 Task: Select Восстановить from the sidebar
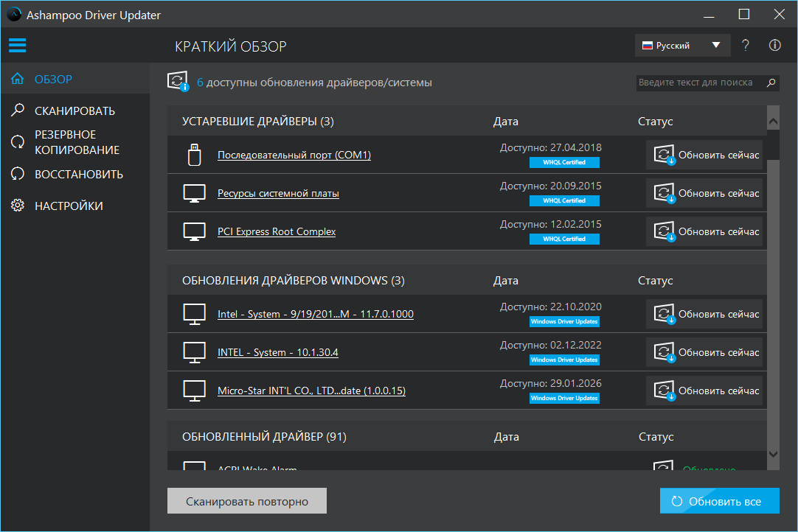pyautogui.click(x=78, y=175)
